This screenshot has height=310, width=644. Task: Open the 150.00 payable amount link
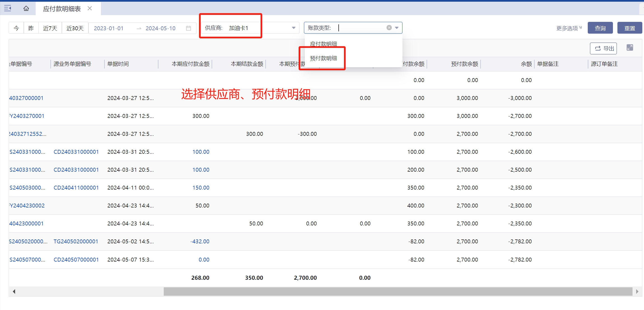(x=201, y=188)
